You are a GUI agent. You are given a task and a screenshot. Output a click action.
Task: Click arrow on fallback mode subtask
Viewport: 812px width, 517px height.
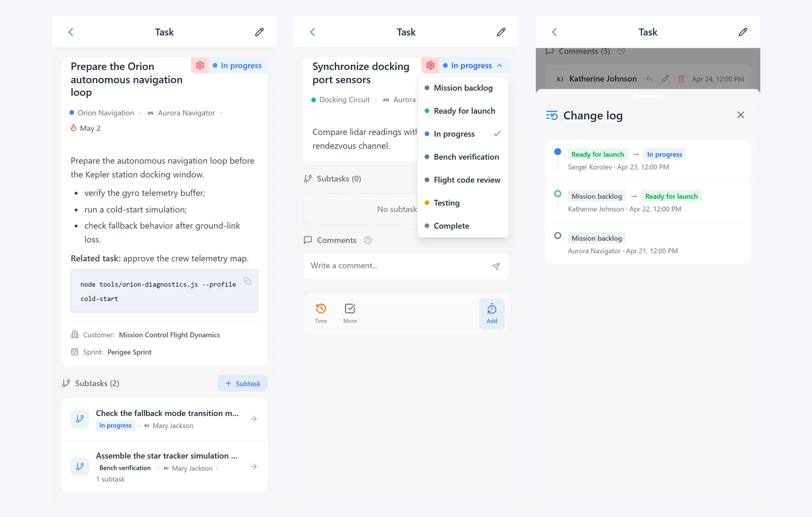point(254,419)
